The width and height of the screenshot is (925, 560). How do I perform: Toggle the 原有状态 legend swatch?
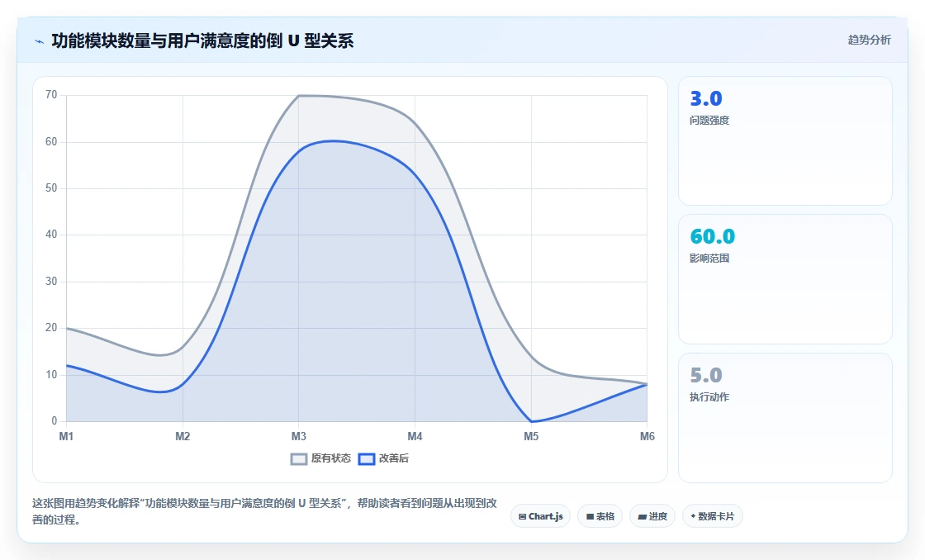point(299,458)
